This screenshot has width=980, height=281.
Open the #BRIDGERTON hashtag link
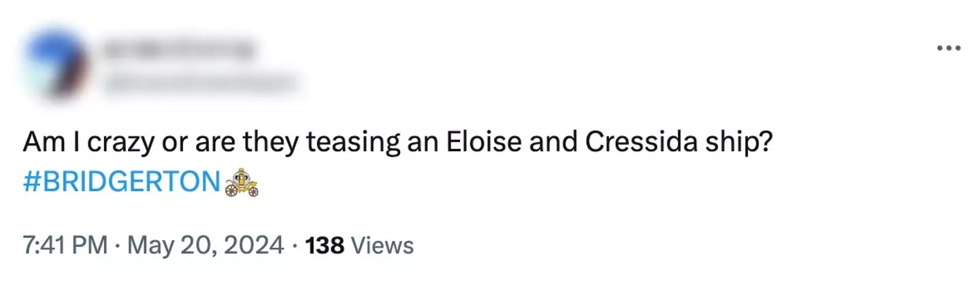122,184
